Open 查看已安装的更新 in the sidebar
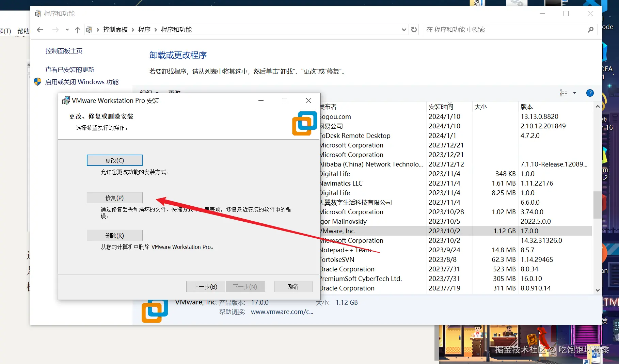Viewport: 619px width, 364px height. click(x=69, y=69)
